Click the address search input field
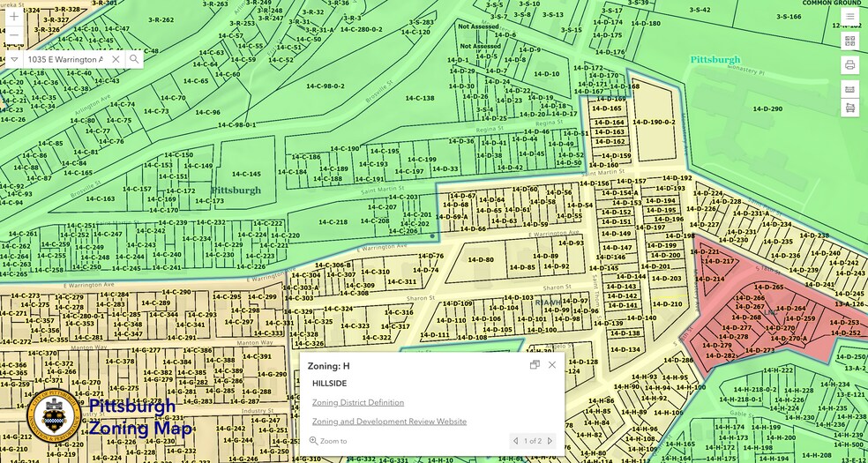 (x=65, y=59)
